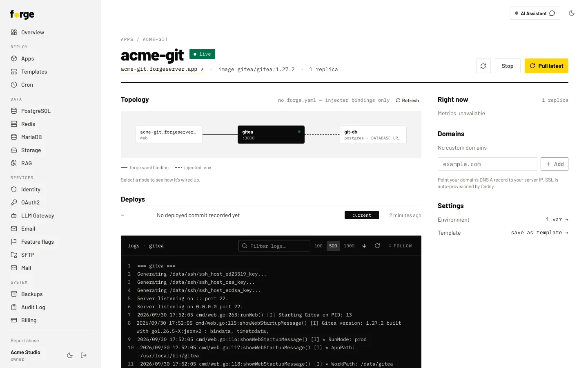Open Cron section
This screenshot has width=588, height=368.
[51, 85]
